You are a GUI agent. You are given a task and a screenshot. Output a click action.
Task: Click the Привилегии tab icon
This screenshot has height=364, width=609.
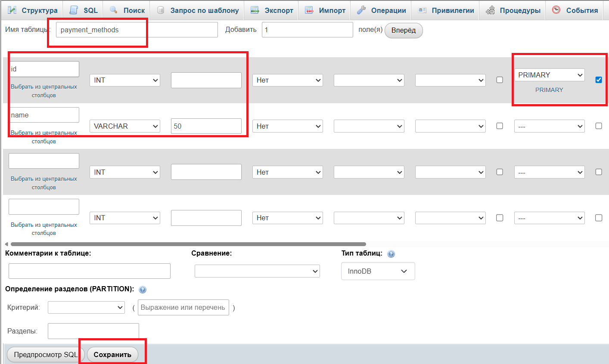click(x=422, y=10)
